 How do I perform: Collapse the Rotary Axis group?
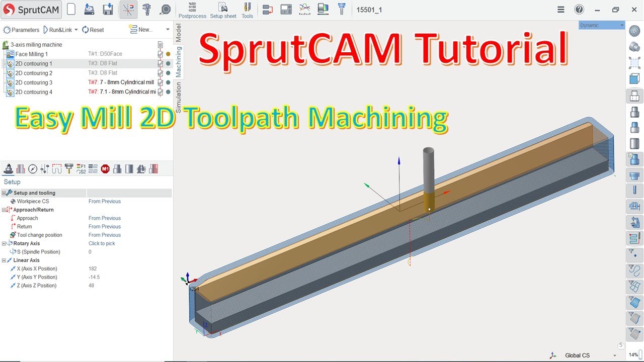tap(4, 243)
